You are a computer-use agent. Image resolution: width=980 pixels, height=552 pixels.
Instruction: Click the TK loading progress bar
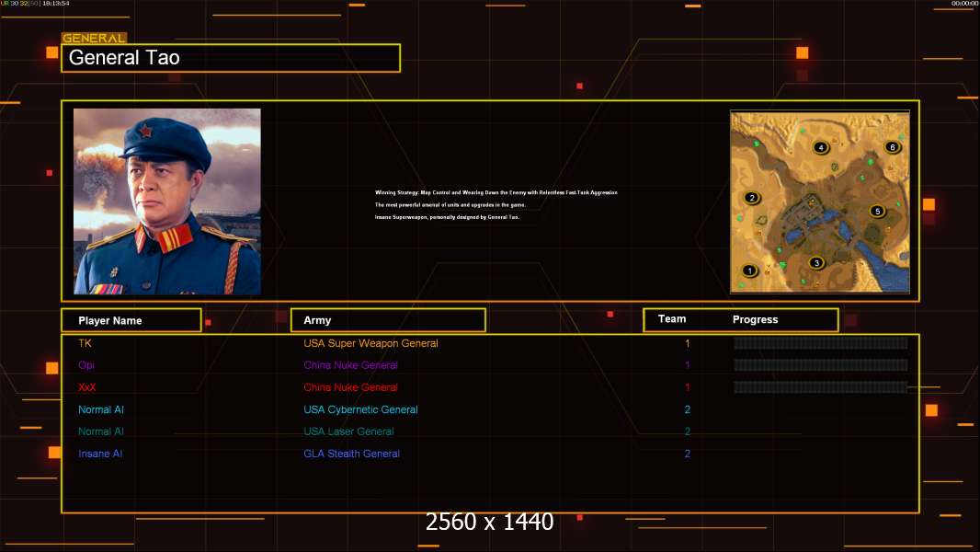point(821,342)
